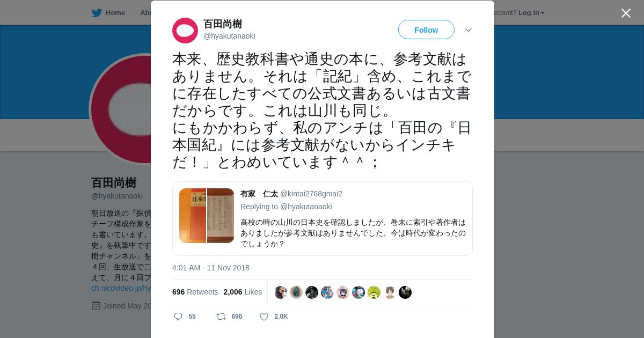644x338 pixels.
Task: Follow @hyakutanaoki
Action: click(x=426, y=30)
